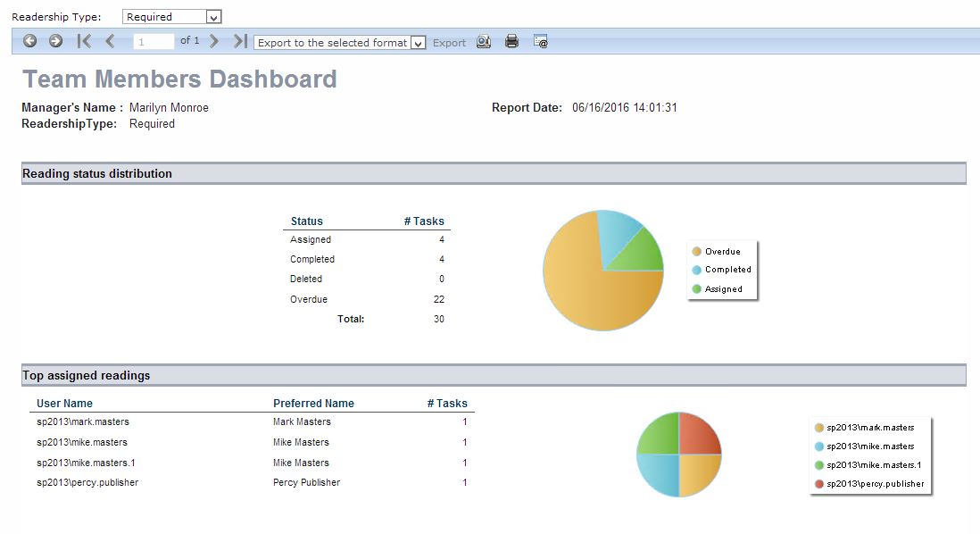Click the Completed blue legend swatch
The image size is (980, 534).
pos(696,270)
